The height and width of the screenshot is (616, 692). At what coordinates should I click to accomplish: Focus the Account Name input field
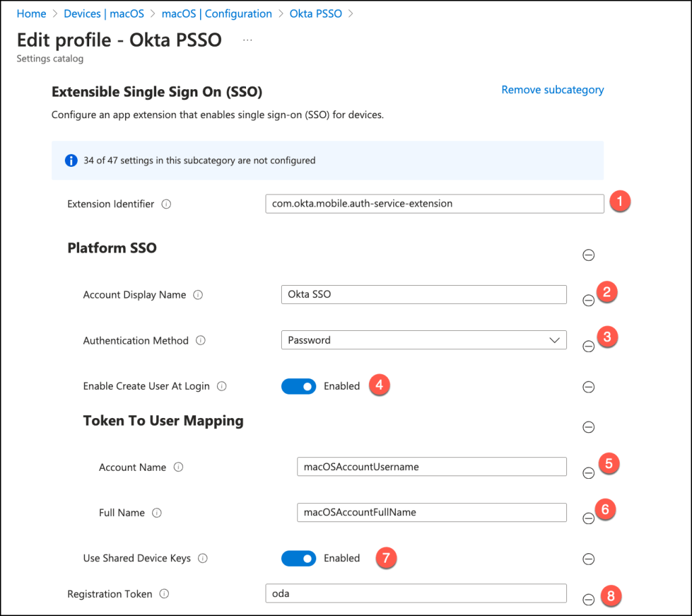coord(431,467)
